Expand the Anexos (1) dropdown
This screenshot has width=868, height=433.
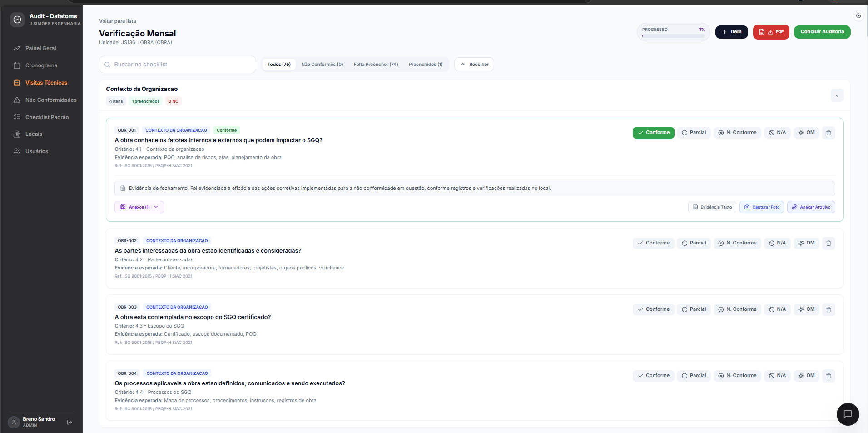point(139,207)
